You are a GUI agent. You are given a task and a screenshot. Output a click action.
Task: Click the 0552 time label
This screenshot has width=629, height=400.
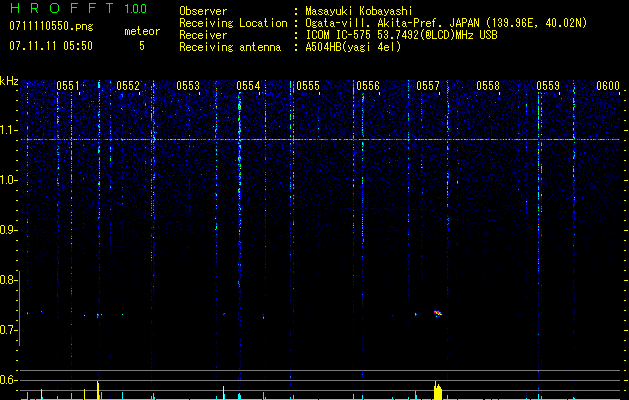[128, 86]
